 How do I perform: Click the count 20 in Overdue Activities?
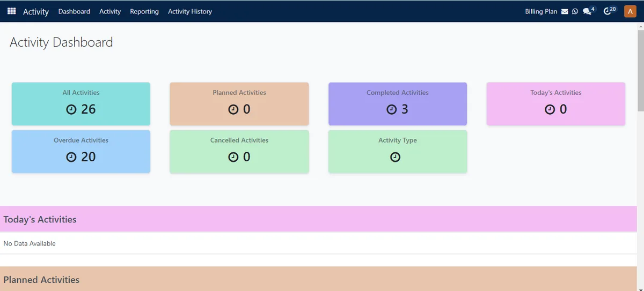point(89,157)
